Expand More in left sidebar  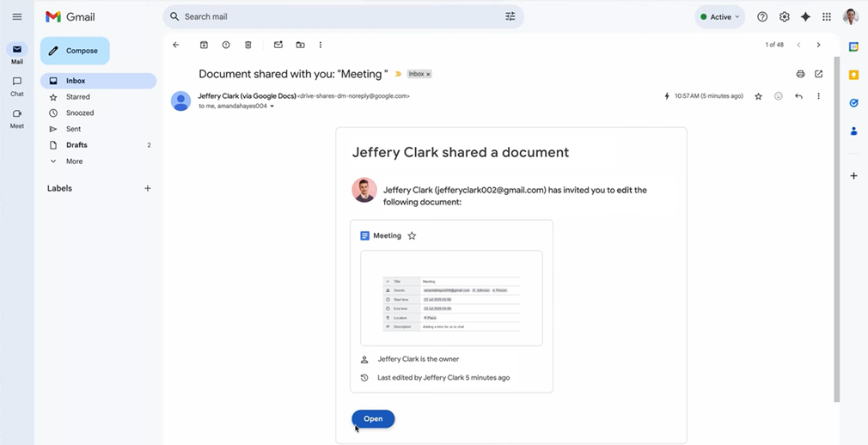tap(74, 162)
